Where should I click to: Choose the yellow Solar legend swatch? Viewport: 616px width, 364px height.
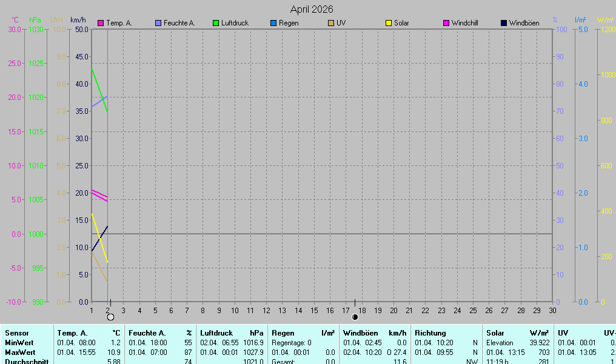click(x=389, y=23)
